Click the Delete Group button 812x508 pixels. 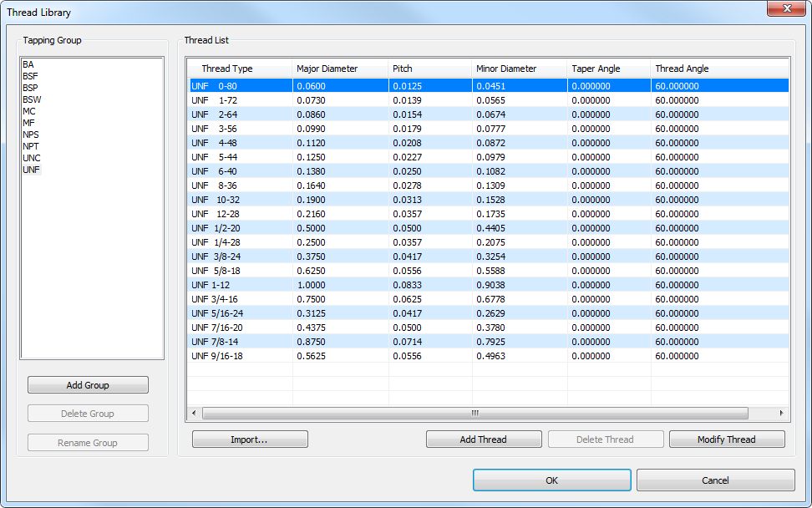[88, 414]
